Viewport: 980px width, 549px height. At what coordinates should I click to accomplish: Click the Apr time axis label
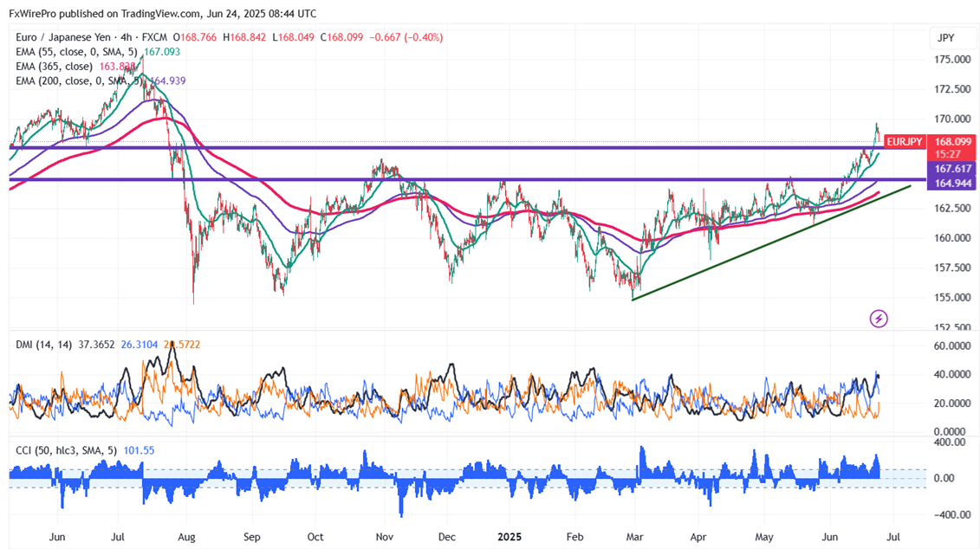[698, 537]
